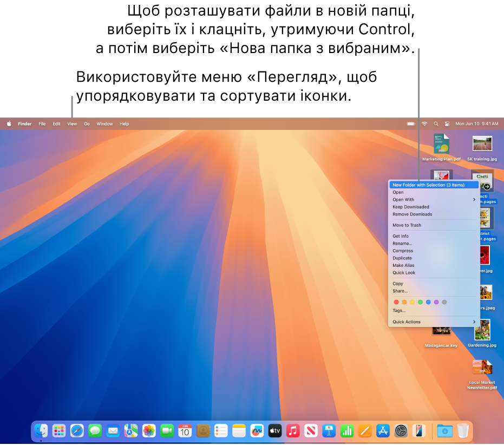This screenshot has height=445, width=504.
Task: Show date and time Mon Jun 10
Action: [477, 124]
